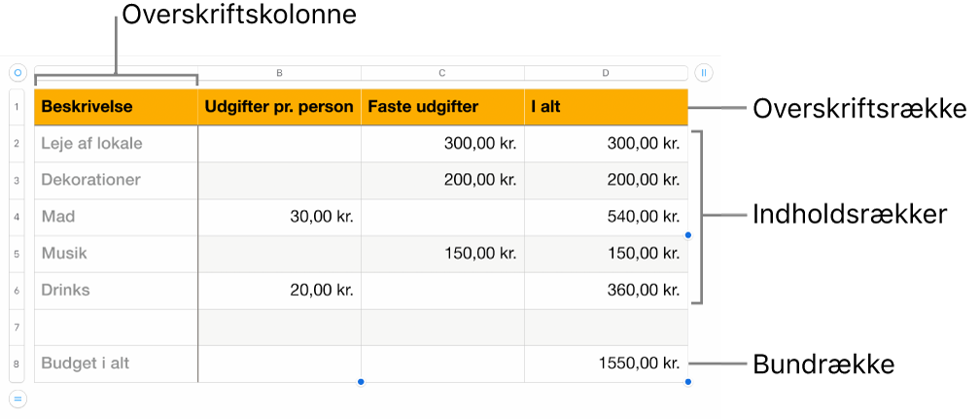Click the add columns handle icon
This screenshot has height=419, width=980.
[x=704, y=72]
